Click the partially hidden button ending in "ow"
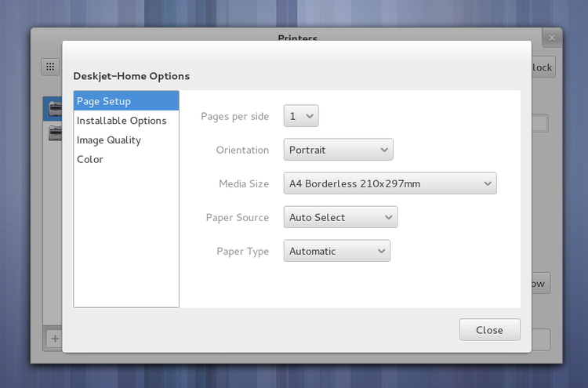Image resolution: width=588 pixels, height=388 pixels. point(539,283)
